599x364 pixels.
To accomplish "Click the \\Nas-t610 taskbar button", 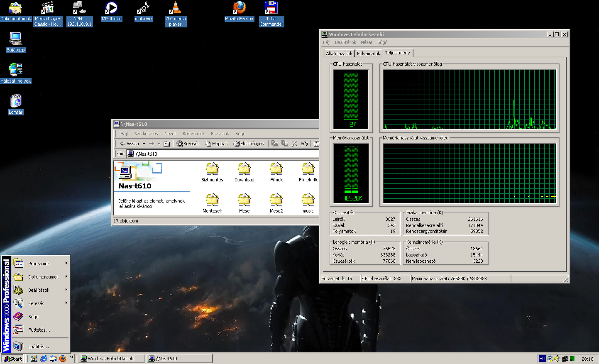I will [180, 359].
